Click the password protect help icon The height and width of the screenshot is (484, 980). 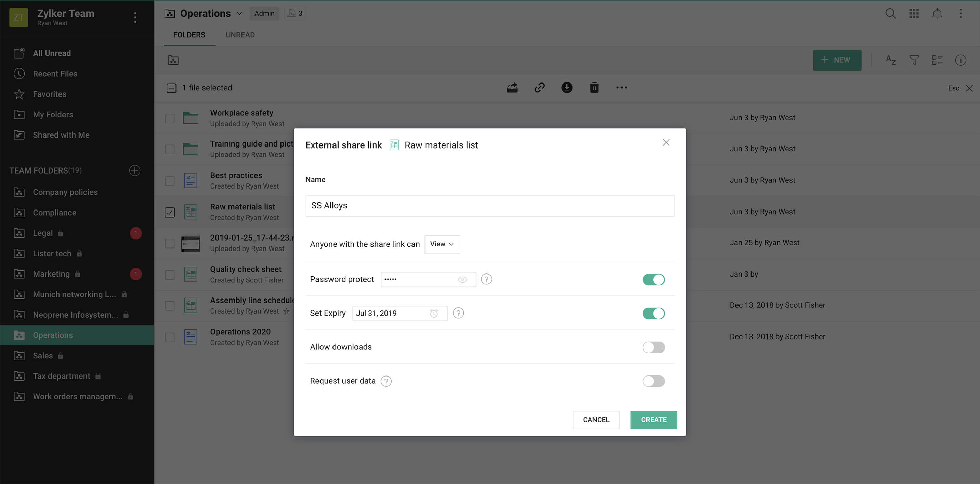pyautogui.click(x=486, y=279)
